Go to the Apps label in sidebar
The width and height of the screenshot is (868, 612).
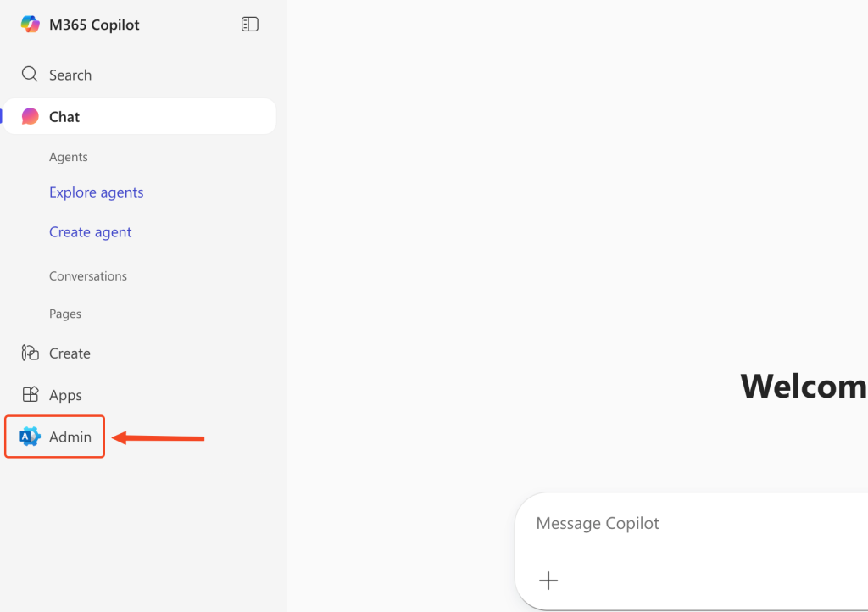pyautogui.click(x=65, y=395)
